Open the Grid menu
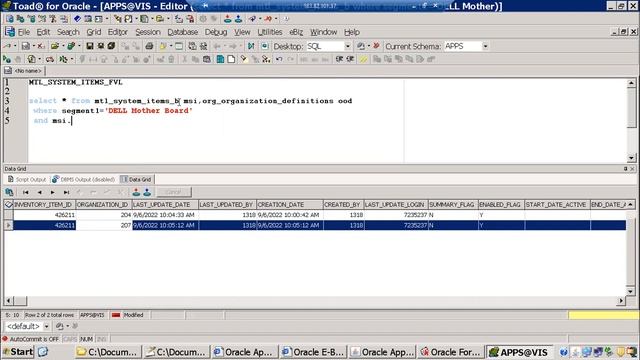Screen dimensions: 640x360 (93, 32)
